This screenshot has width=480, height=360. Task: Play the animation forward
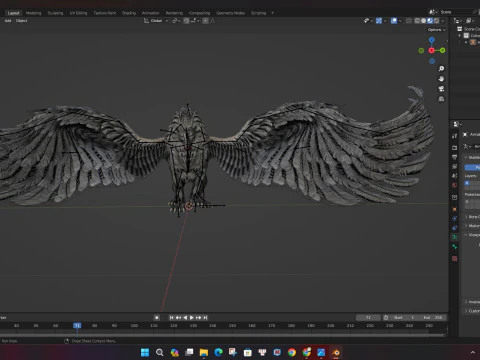coord(192,318)
